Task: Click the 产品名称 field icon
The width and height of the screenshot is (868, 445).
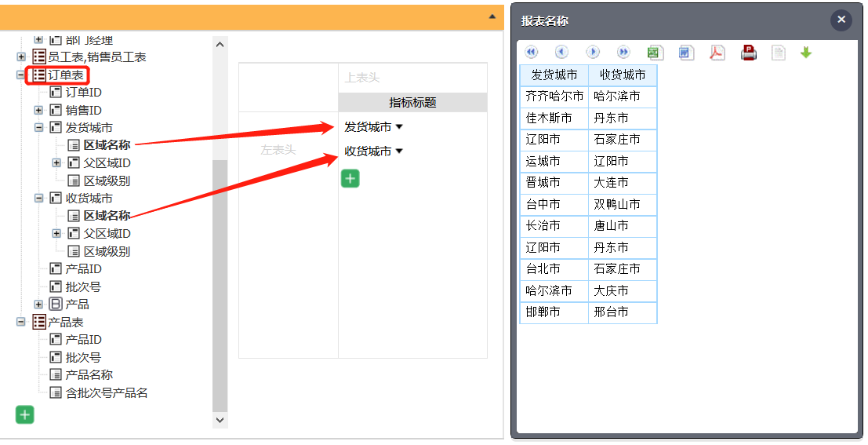Action: [x=56, y=375]
